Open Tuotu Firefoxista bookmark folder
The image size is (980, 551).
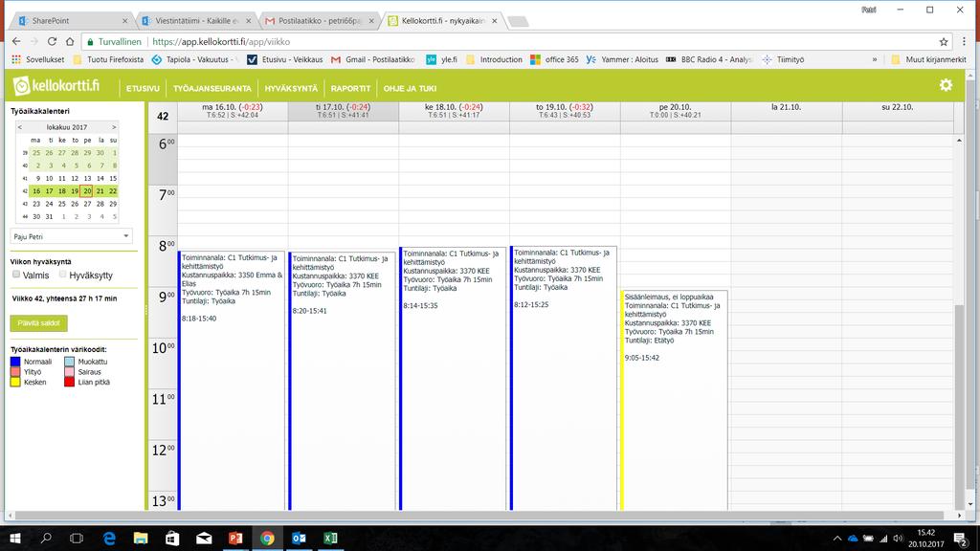[108, 59]
